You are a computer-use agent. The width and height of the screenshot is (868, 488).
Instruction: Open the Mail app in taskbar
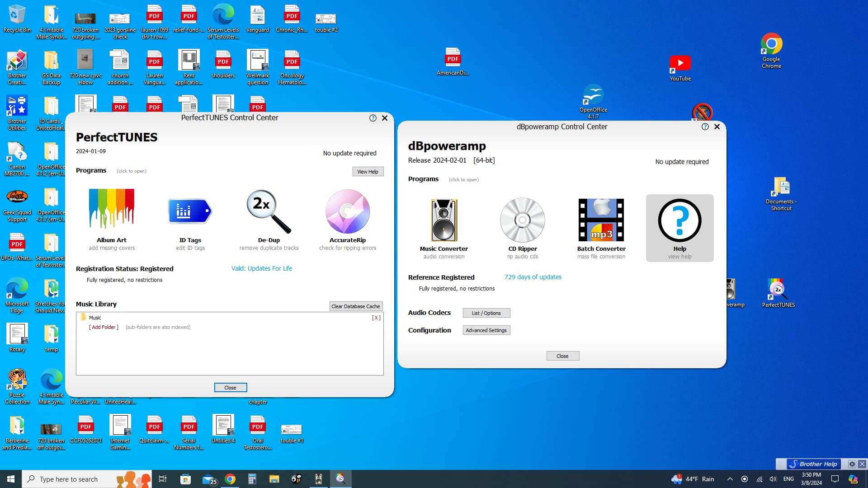tap(209, 479)
